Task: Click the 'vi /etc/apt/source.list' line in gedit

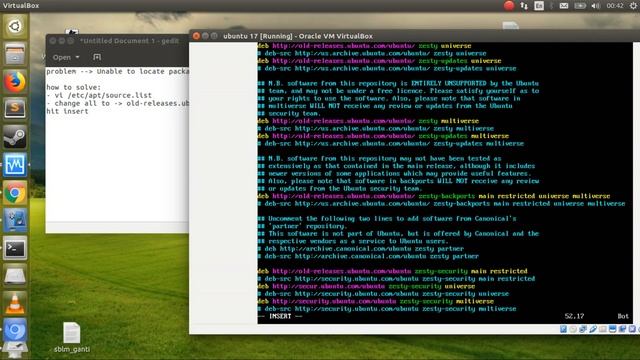Action: pyautogui.click(x=99, y=96)
